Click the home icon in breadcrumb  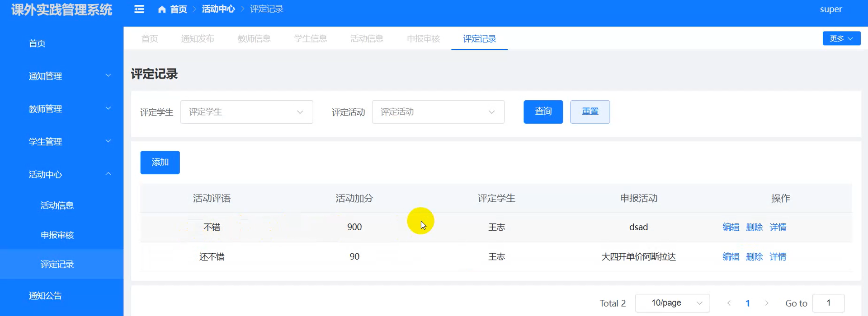pos(162,9)
